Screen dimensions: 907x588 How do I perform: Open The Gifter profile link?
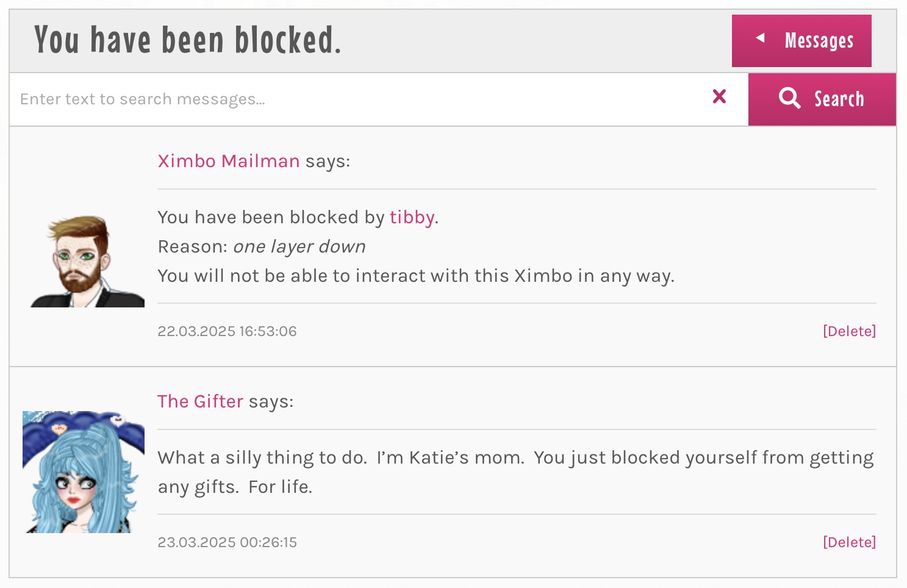(200, 401)
